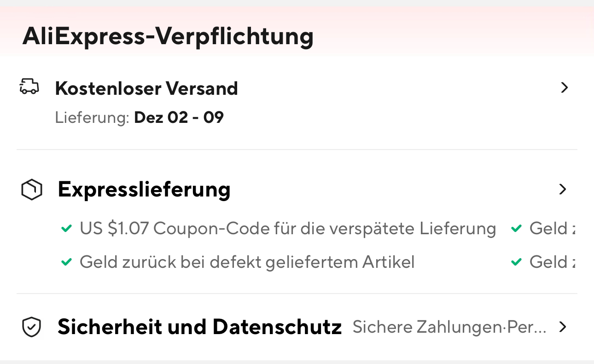Click the top-right green checkmark next to cut-off Geld
594x364 pixels.
[x=517, y=228]
